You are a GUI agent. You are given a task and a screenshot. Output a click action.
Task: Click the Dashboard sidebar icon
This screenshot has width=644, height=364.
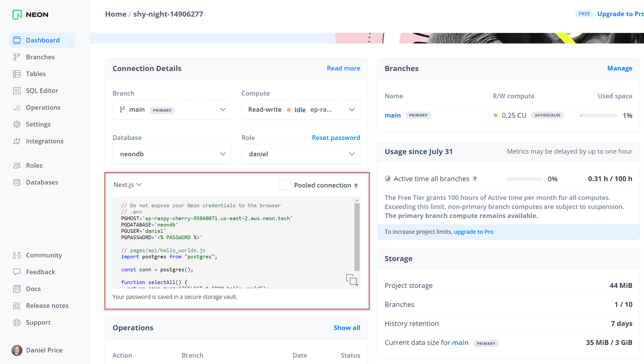tap(17, 40)
